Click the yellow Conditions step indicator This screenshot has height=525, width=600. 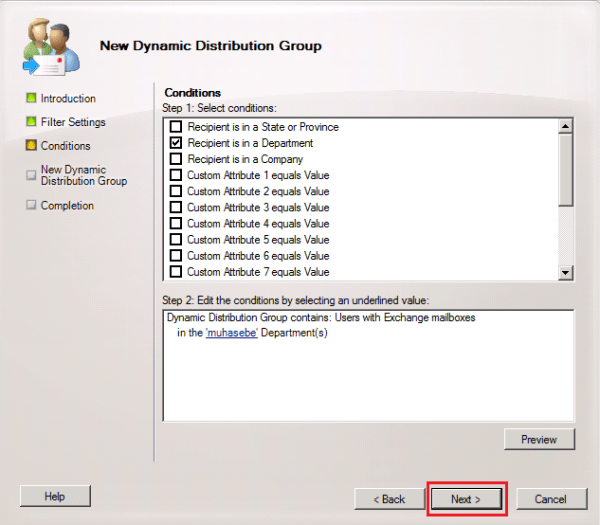point(31,146)
